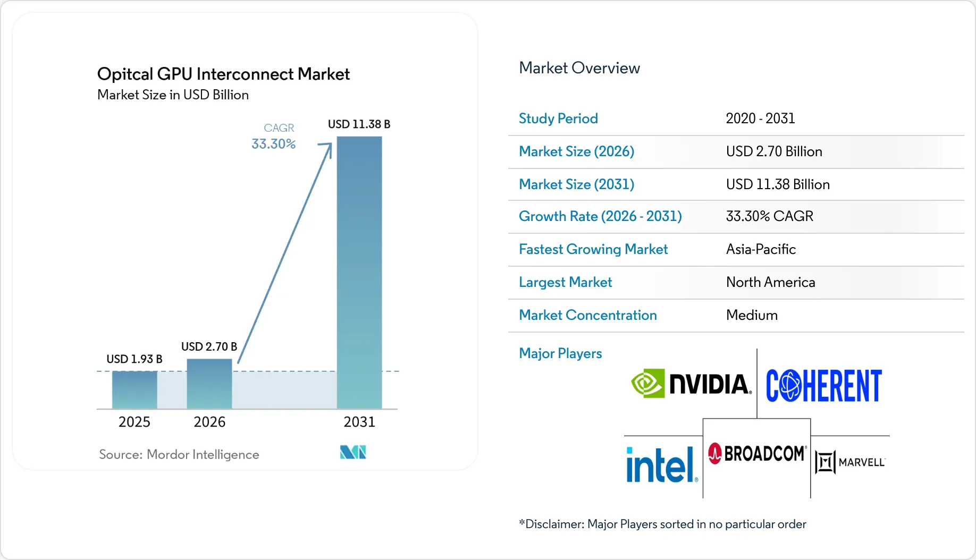This screenshot has width=976, height=560.
Task: Click the 33.30% CAGR value in the chart
Action: click(273, 144)
